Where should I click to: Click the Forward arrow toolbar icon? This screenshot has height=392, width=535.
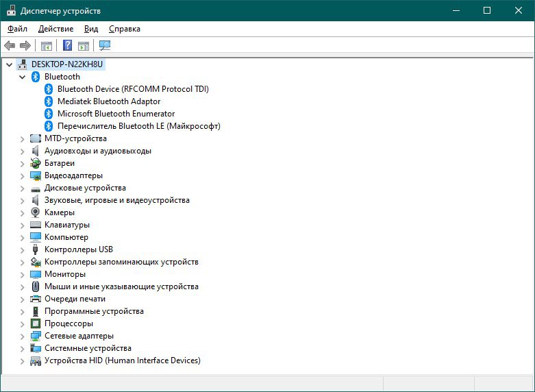coord(25,45)
